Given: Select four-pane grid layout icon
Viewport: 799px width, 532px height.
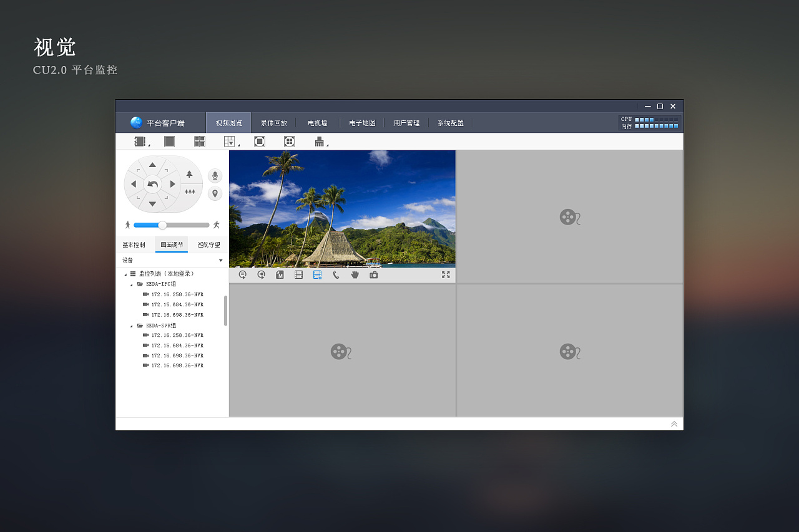Looking at the screenshot, I should 200,142.
